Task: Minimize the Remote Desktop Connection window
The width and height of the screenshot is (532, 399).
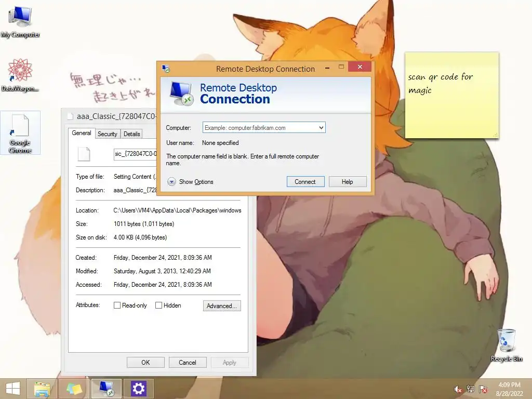Action: pyautogui.click(x=327, y=68)
